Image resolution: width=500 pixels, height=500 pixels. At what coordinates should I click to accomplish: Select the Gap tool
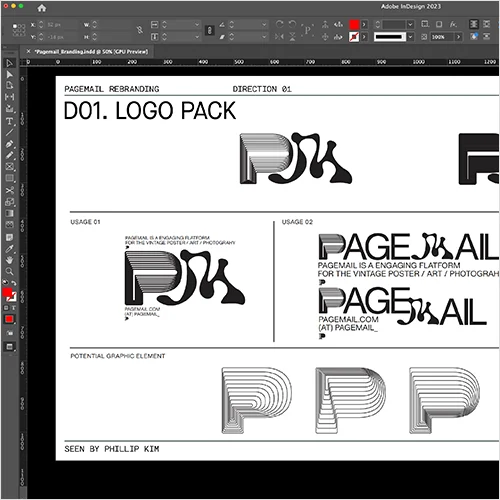pyautogui.click(x=9, y=97)
